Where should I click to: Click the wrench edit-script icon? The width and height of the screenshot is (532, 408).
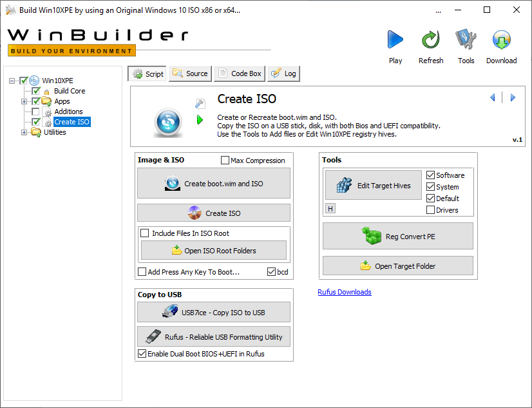[x=200, y=104]
